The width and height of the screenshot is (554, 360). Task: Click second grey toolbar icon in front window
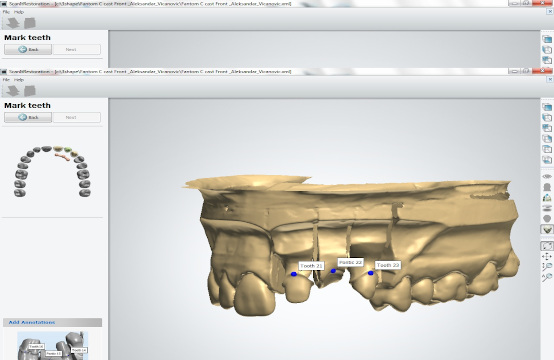pyautogui.click(x=30, y=91)
